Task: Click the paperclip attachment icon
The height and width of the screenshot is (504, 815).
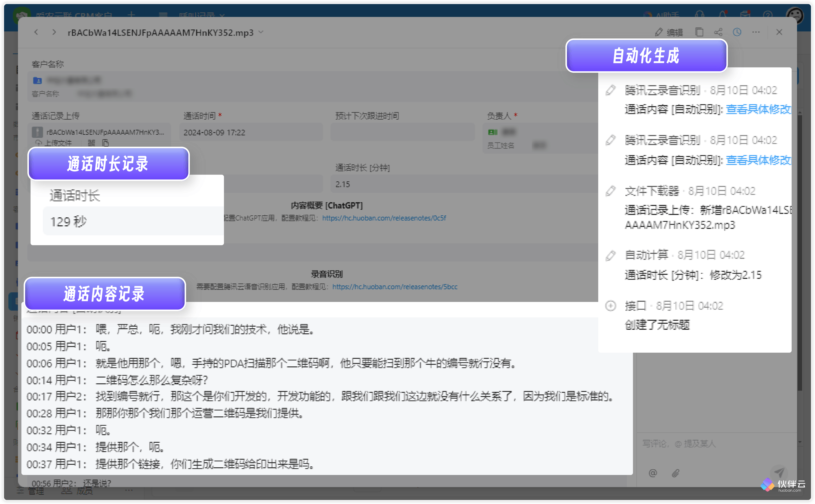Action: (675, 473)
